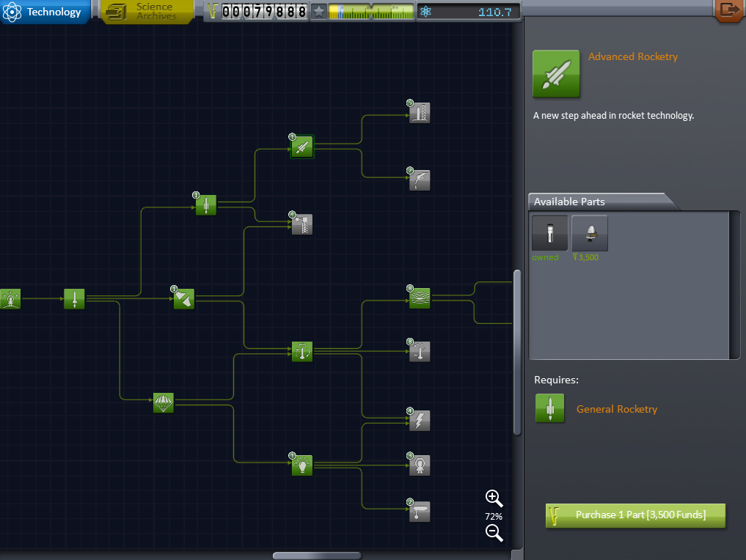Select the Survivability parachute node
The height and width of the screenshot is (560, 746).
[164, 402]
